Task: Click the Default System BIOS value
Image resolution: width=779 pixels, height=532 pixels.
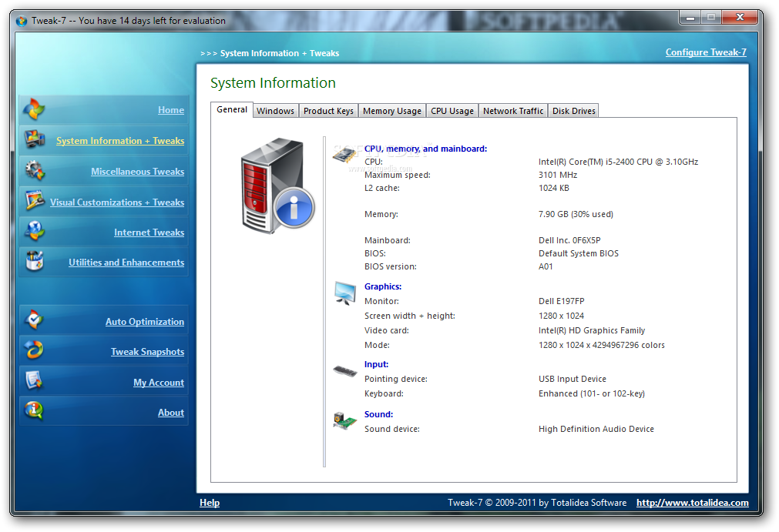Action: click(x=579, y=253)
